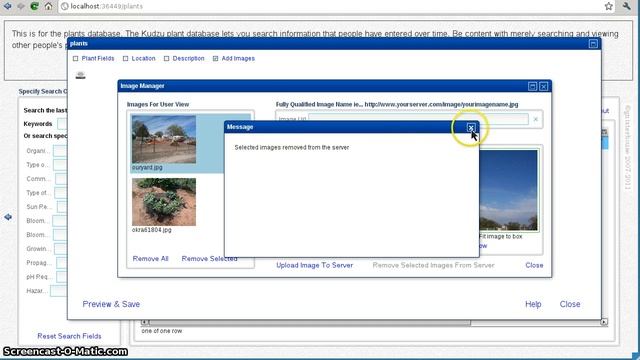Click the 'Selected images removed from the server' message
640x360 pixels.
292,147
